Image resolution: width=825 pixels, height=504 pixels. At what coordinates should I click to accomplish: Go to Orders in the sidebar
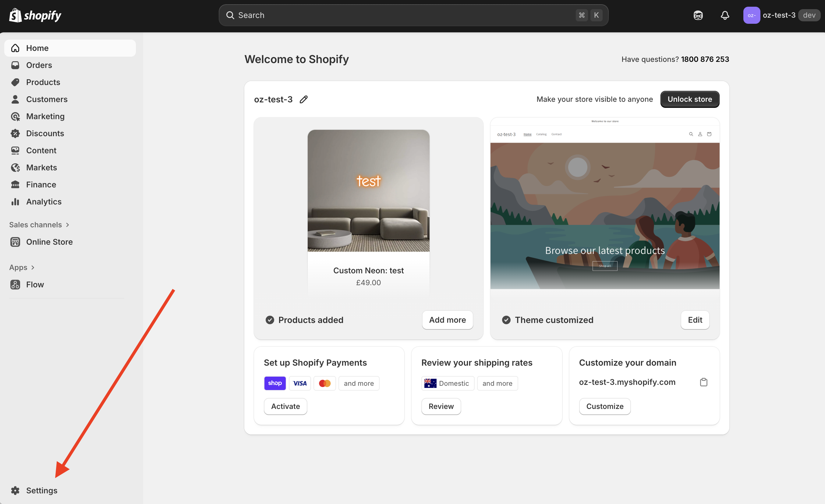[x=39, y=65]
